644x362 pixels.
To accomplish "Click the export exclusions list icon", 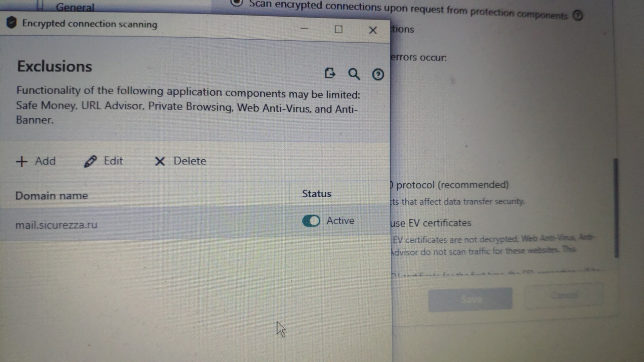I will [x=330, y=73].
